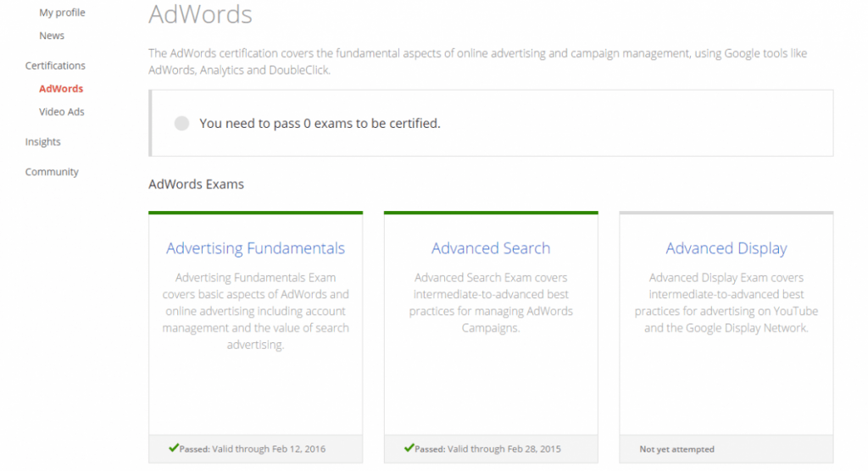The height and width of the screenshot is (471, 868).
Task: Open Advanced Display exam link
Action: 726,248
